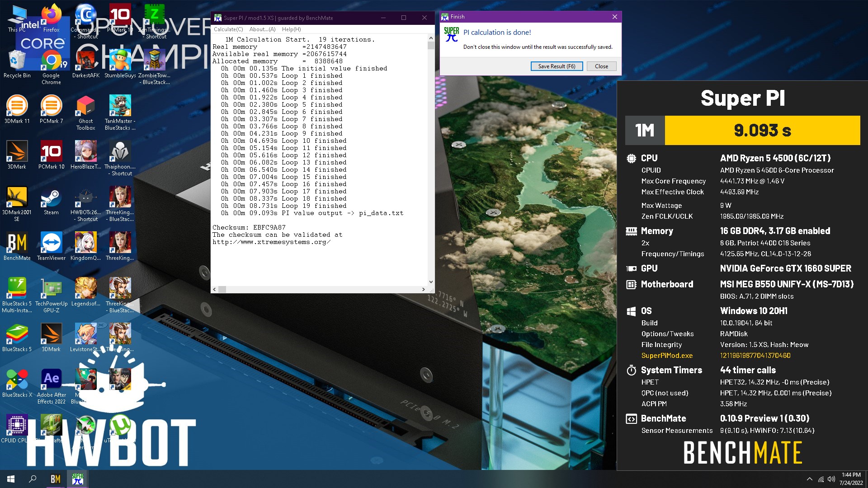Select the Steam desktop icon
The height and width of the screenshot is (488, 868).
click(51, 201)
